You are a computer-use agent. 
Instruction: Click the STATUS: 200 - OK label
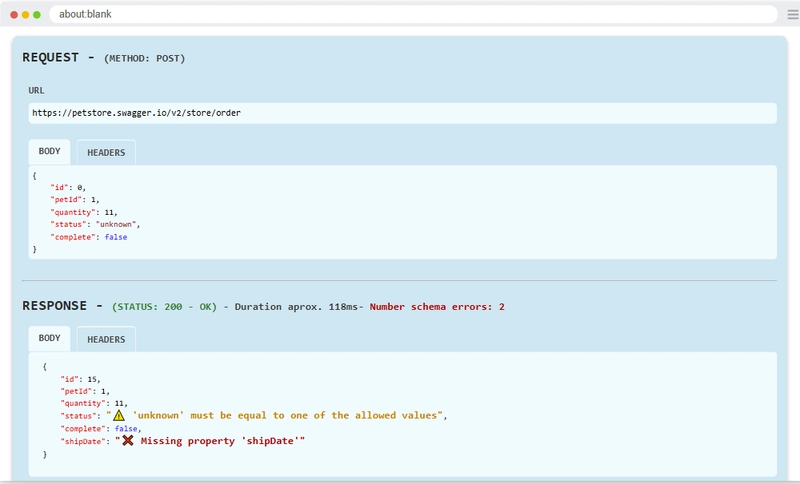(x=164, y=307)
